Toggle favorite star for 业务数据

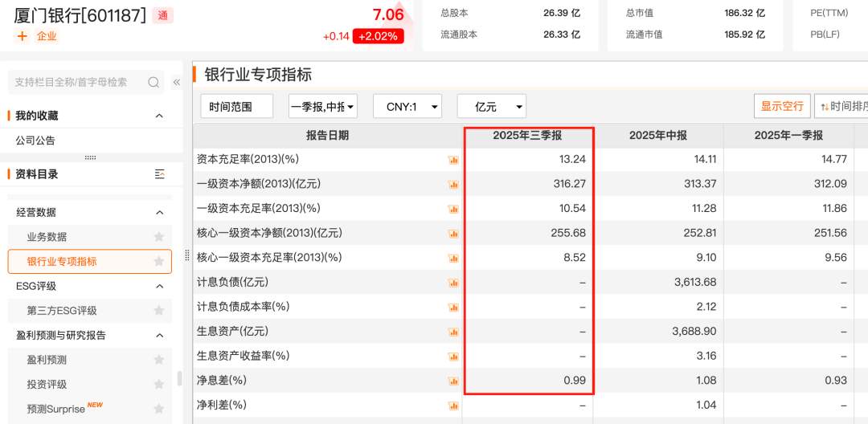pyautogui.click(x=159, y=237)
